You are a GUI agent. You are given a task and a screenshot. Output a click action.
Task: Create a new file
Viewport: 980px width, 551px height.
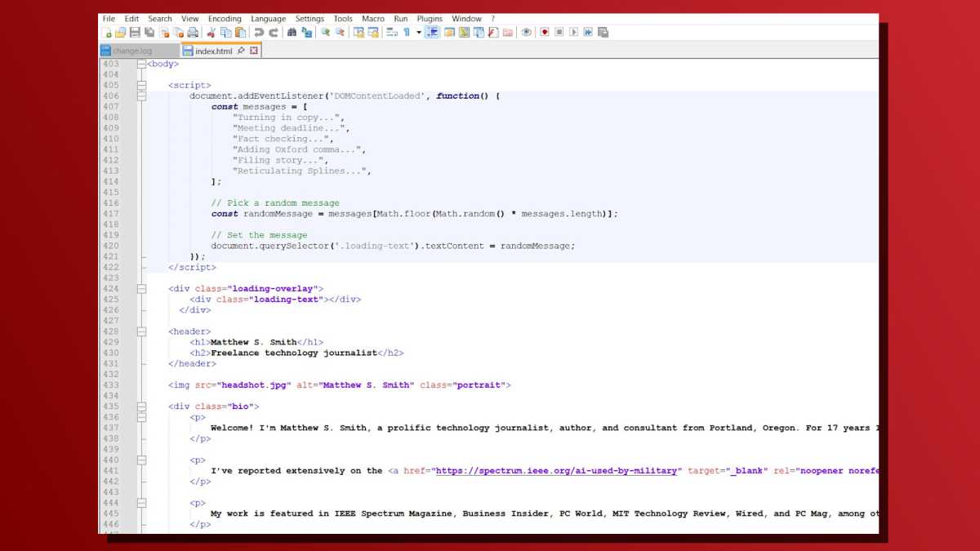pos(107,33)
